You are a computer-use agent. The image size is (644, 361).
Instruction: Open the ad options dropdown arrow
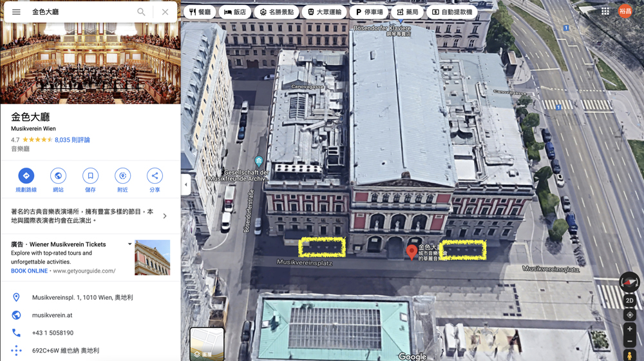tap(130, 244)
